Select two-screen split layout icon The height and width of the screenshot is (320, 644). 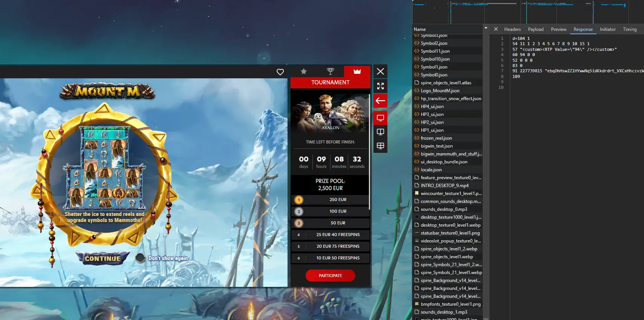click(x=380, y=132)
